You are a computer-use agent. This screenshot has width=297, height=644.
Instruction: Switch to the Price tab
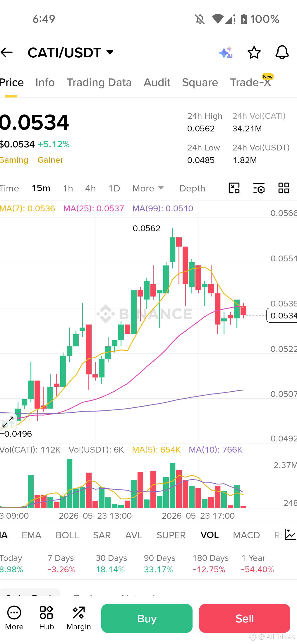[x=12, y=83]
